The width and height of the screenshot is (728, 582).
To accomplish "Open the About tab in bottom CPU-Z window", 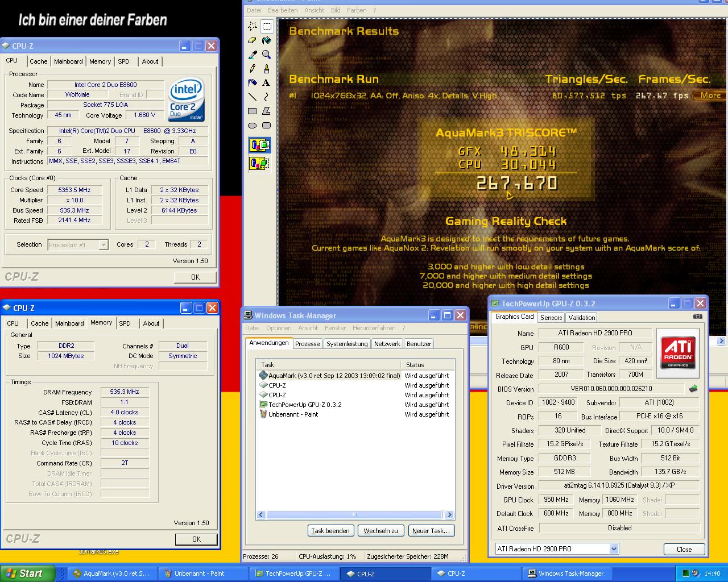I will [x=151, y=323].
